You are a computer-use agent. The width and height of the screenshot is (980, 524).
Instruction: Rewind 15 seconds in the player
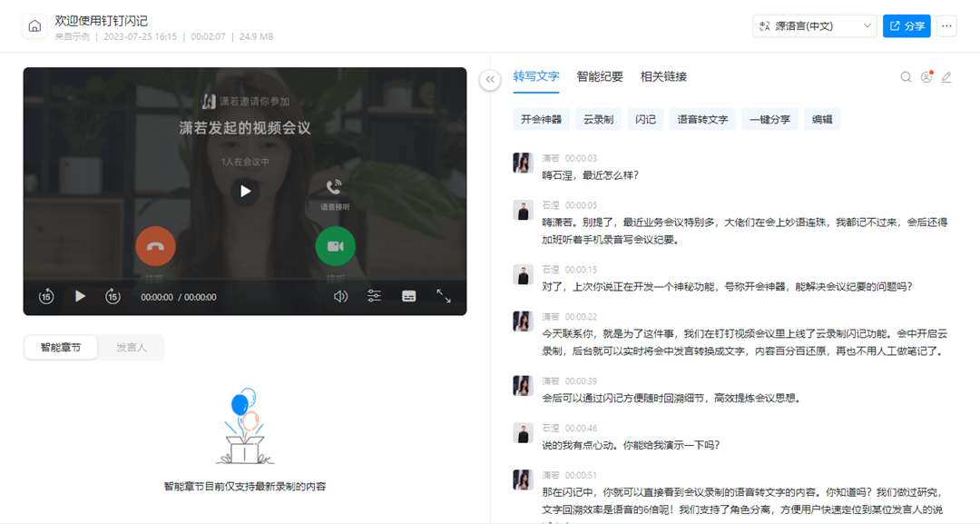[x=46, y=296]
